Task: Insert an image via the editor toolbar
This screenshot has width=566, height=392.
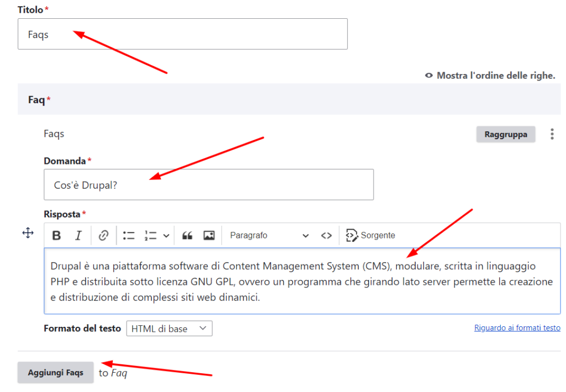Action: click(209, 235)
